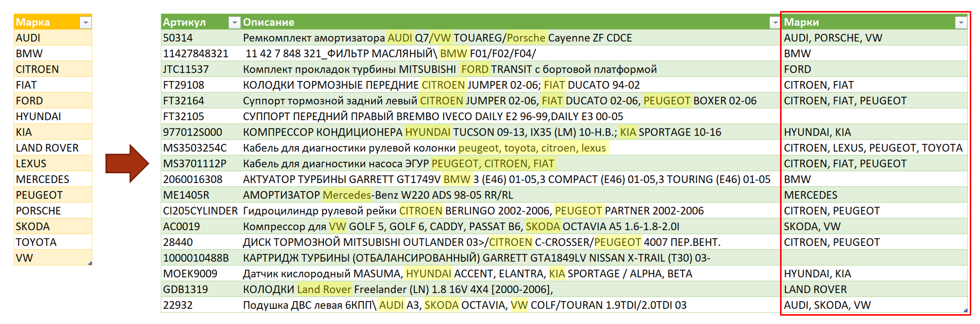
Task: Select article cell 50314
Action: pyautogui.click(x=201, y=38)
